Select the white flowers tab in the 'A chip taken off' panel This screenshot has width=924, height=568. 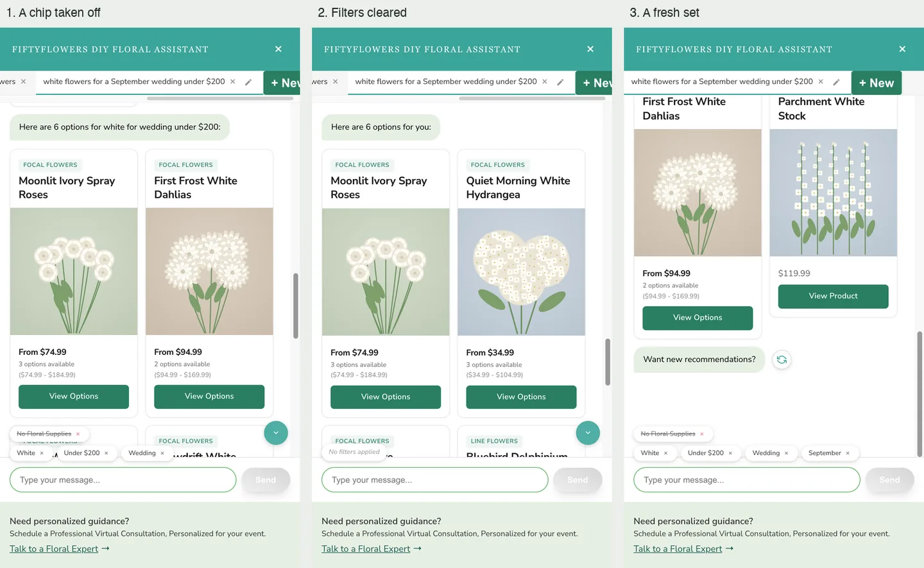coord(134,82)
